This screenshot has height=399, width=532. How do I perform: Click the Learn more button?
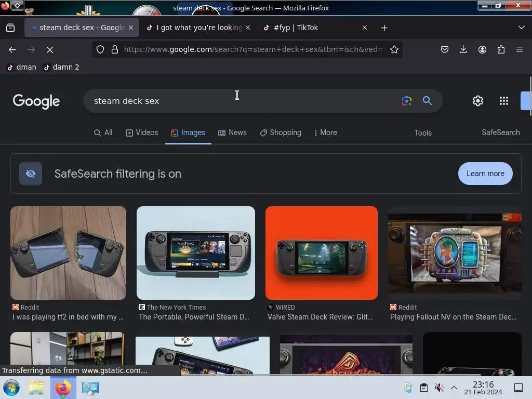(x=485, y=174)
